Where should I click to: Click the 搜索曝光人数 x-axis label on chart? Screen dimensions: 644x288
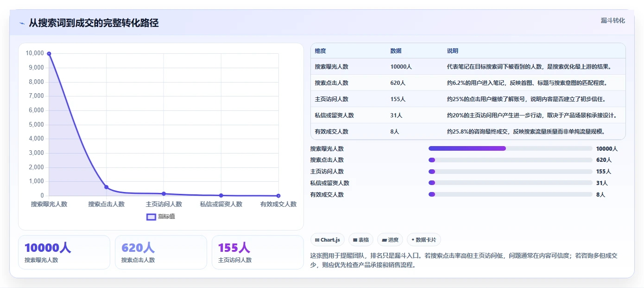tap(49, 204)
